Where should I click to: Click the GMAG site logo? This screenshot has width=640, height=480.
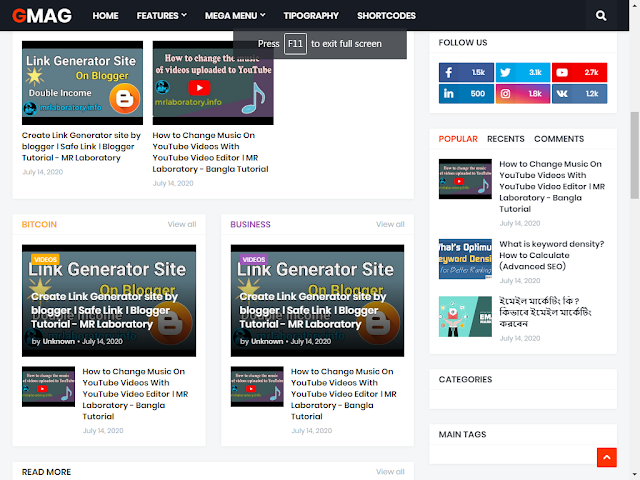(42, 16)
